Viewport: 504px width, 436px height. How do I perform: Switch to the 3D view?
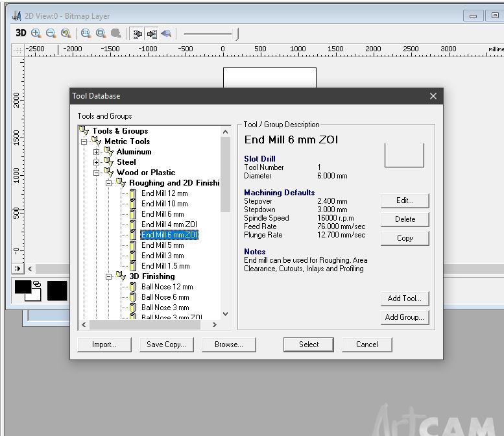pos(21,33)
